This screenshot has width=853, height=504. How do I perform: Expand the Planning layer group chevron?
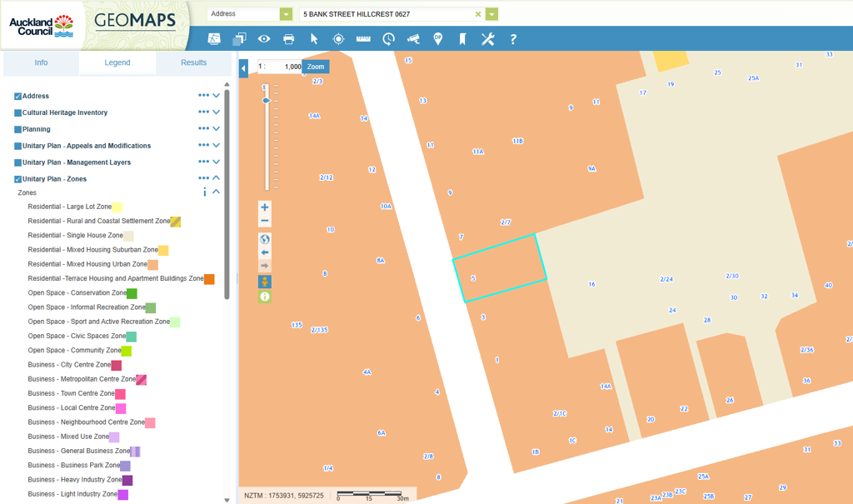click(x=216, y=129)
